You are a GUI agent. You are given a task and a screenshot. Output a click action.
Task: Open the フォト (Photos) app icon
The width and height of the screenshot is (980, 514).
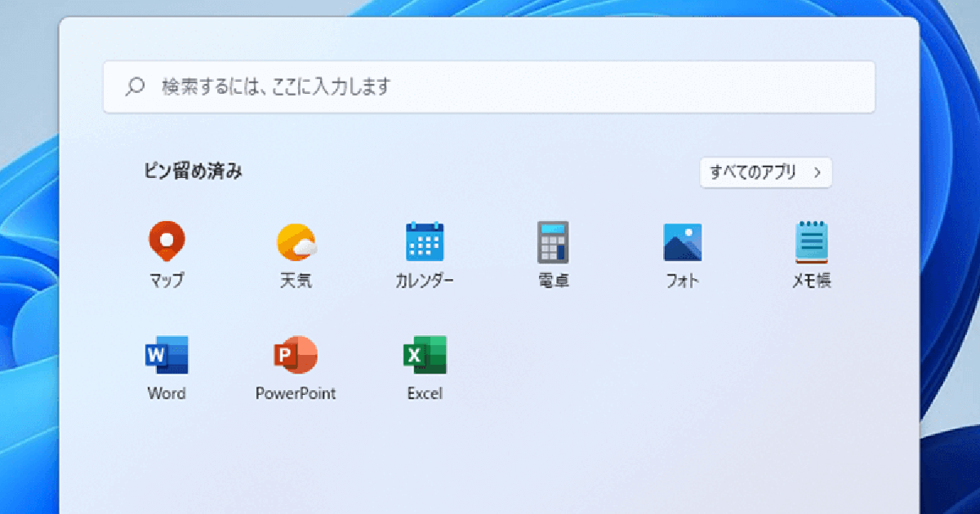(x=683, y=242)
